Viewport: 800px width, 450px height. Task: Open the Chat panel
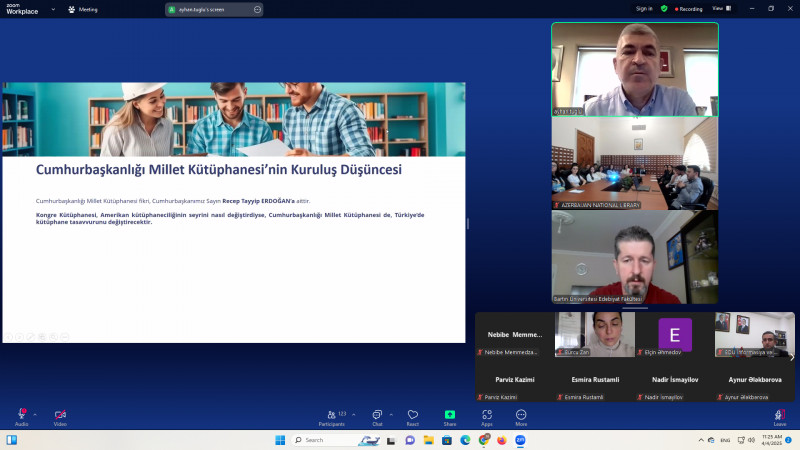point(377,416)
